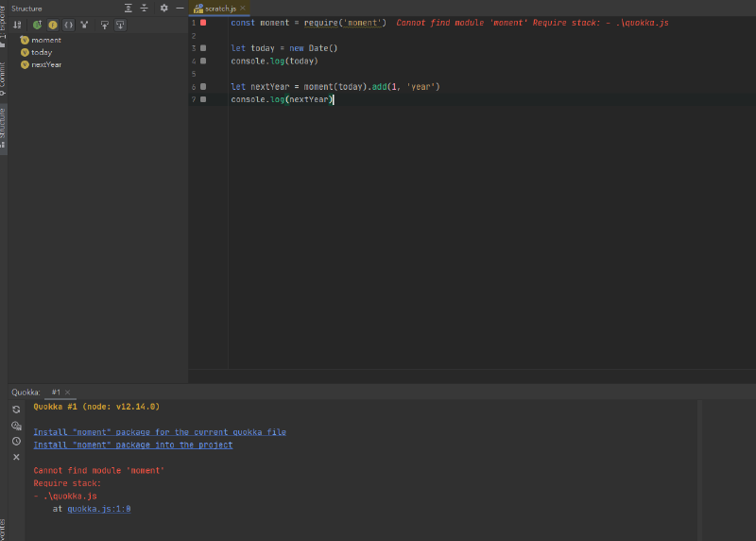This screenshot has width=756, height=541.
Task: Toggle Show Inherited members in Structure toolbar
Action: pyautogui.click(x=37, y=25)
